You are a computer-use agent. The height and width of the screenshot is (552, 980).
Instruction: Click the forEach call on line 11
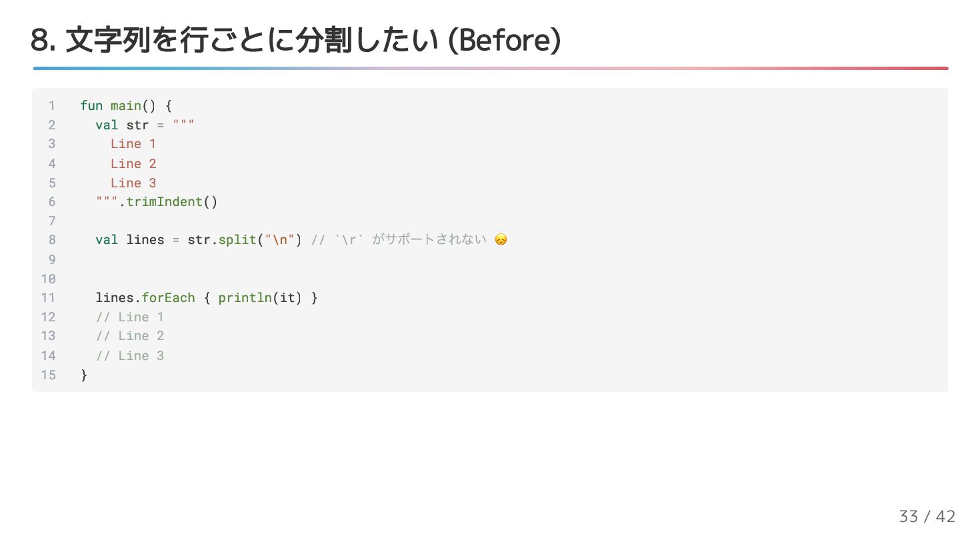[x=168, y=297]
